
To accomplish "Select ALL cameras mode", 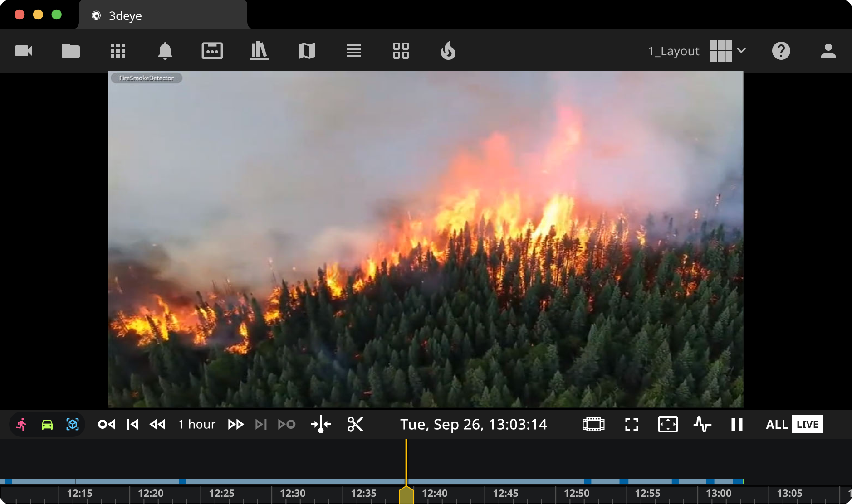I will point(777,424).
